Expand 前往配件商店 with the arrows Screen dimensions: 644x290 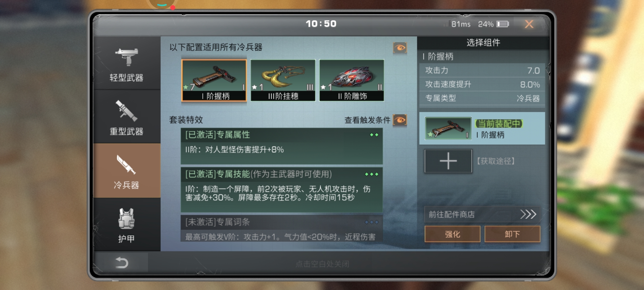click(x=482, y=214)
